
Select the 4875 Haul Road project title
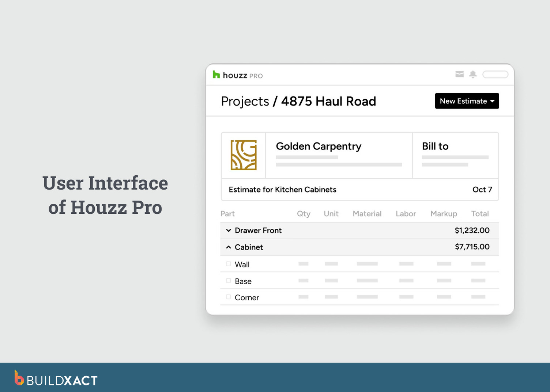coord(328,101)
